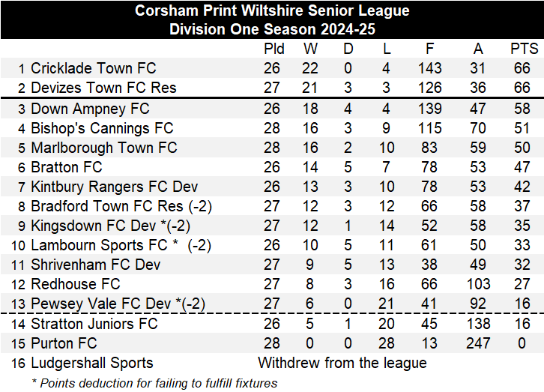Viewport: 544px width, 392px height.
Task: Click the Pld column header
Action: pyautogui.click(x=274, y=49)
